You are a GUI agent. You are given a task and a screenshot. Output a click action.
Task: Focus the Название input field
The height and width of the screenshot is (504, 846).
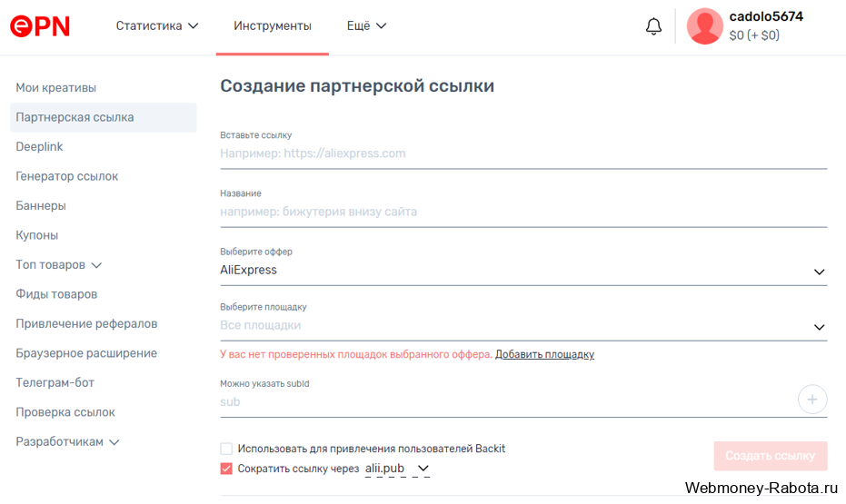pos(523,212)
